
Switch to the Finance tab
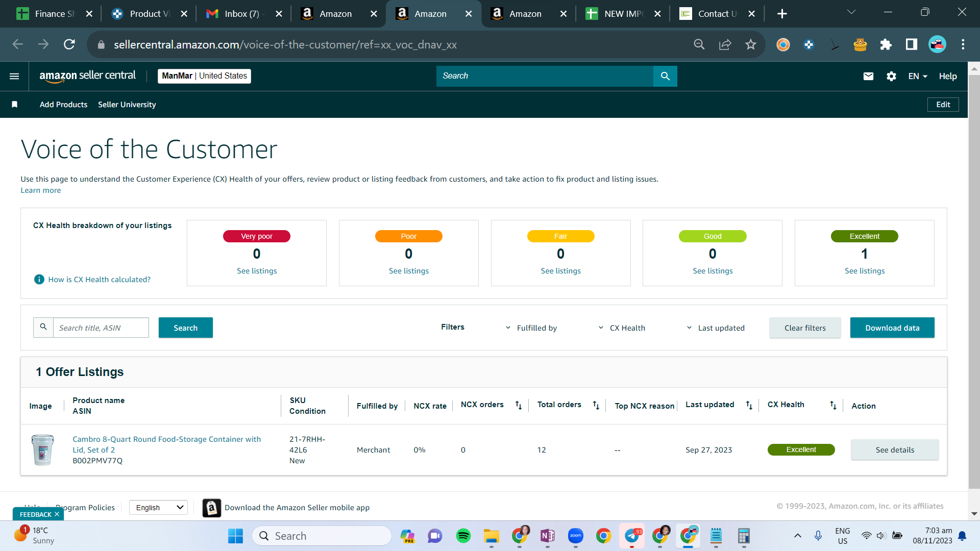click(54, 14)
